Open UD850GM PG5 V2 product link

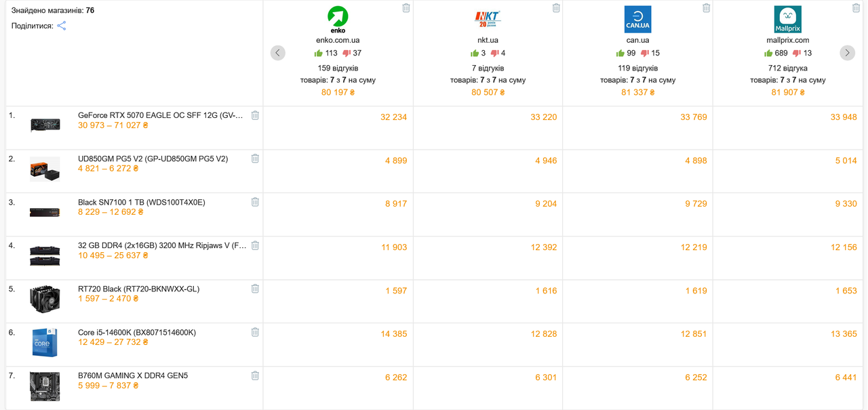(153, 159)
